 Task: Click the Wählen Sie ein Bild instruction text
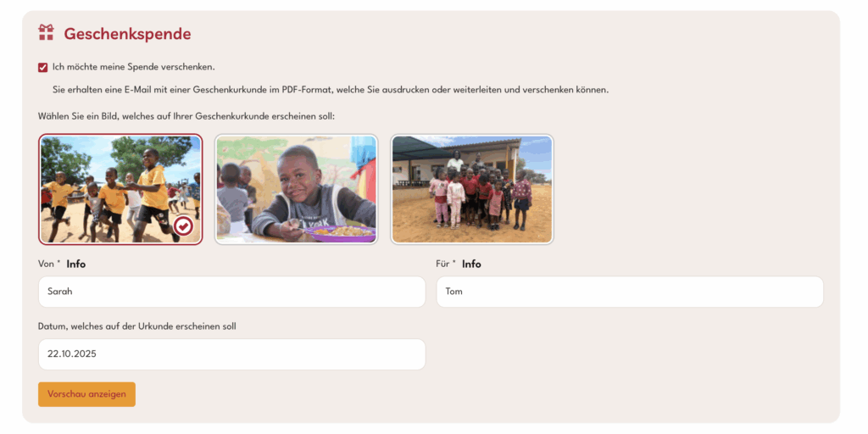pyautogui.click(x=187, y=117)
